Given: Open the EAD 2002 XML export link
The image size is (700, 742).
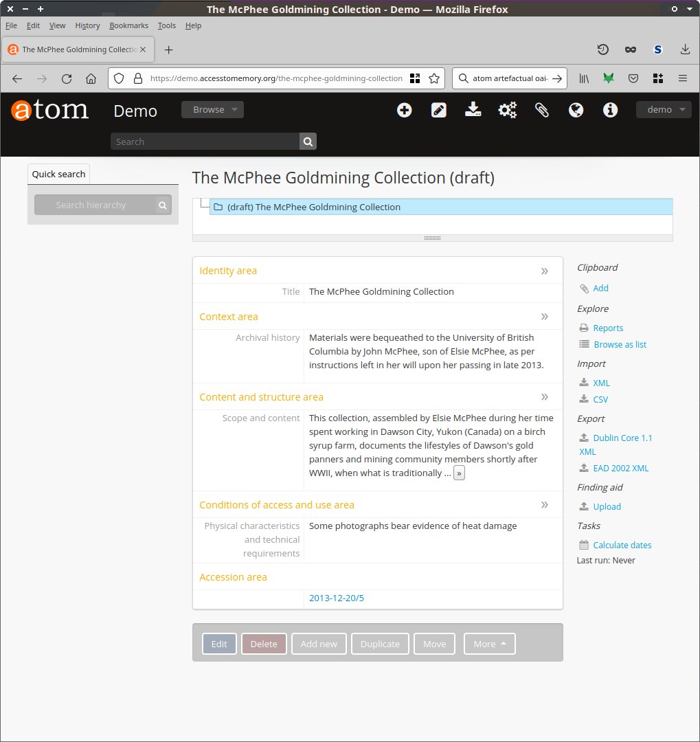Looking at the screenshot, I should pyautogui.click(x=620, y=469).
